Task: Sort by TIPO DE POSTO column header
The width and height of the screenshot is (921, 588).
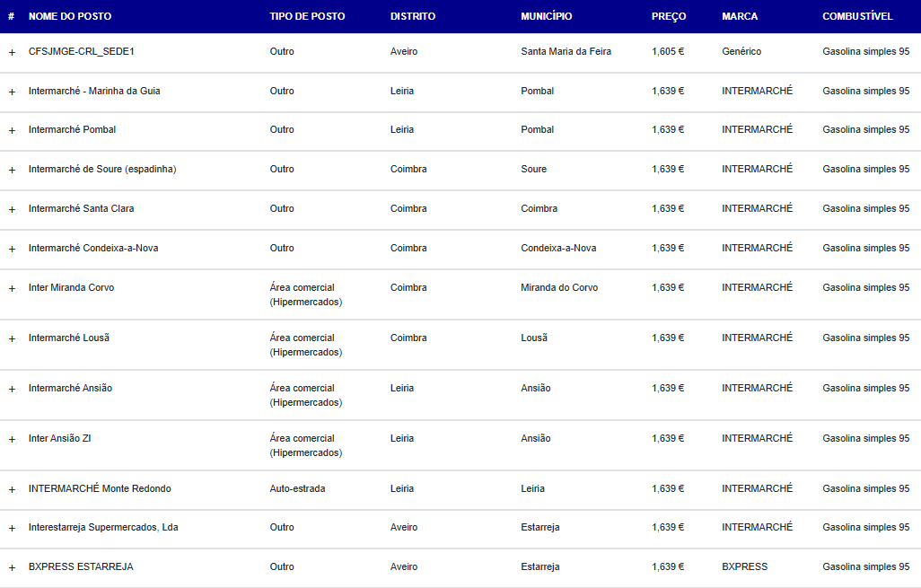Action: tap(307, 16)
